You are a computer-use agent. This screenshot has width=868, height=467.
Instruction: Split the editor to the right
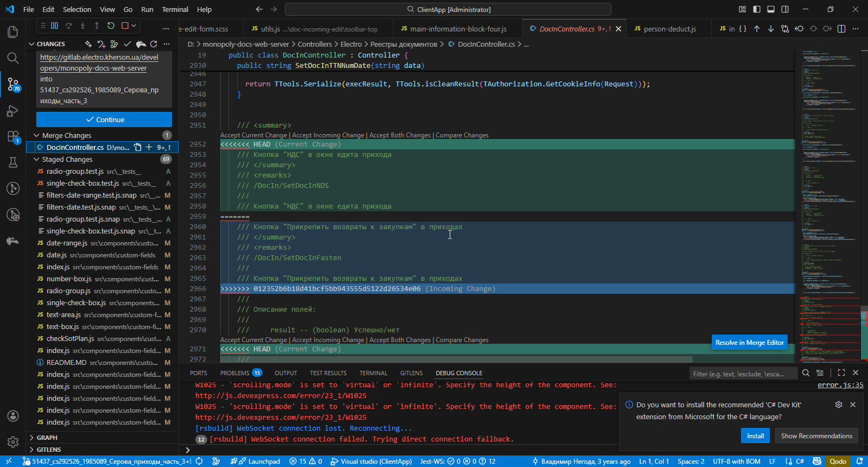[841, 29]
